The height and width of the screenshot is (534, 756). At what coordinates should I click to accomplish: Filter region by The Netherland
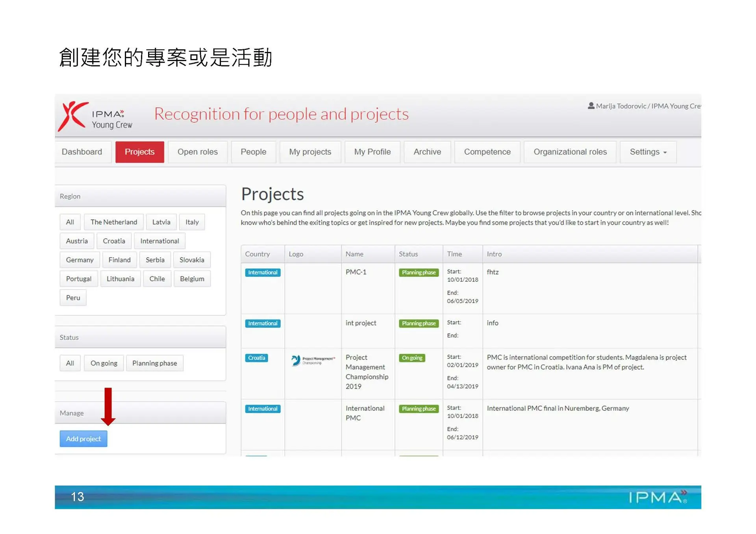pyautogui.click(x=113, y=222)
